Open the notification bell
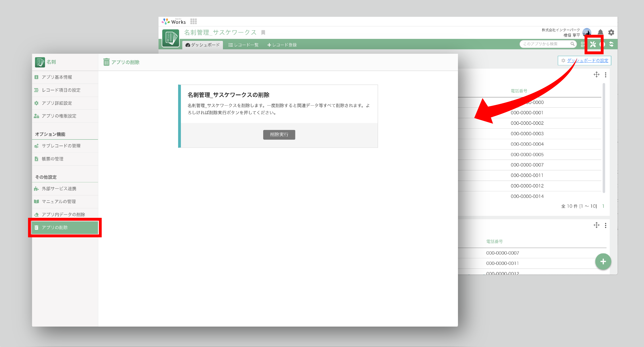The height and width of the screenshot is (347, 644). [x=600, y=32]
